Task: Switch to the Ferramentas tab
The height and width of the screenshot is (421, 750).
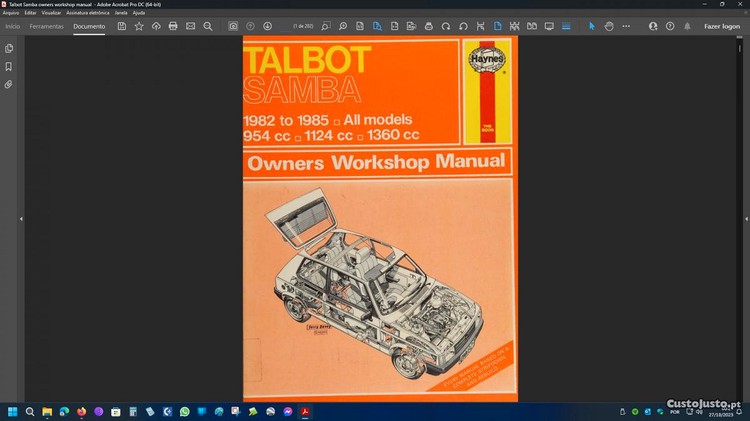Action: click(46, 26)
